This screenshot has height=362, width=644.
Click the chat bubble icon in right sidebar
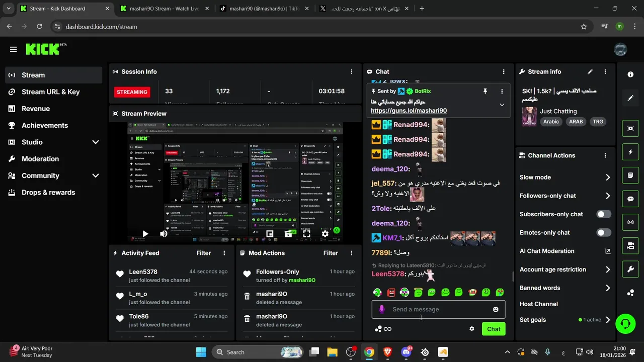[630, 199]
